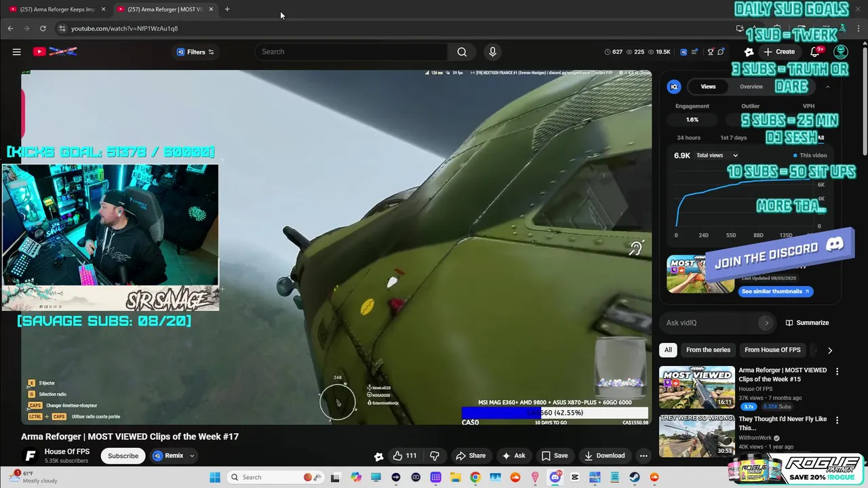Open the account avatar menu

841,52
